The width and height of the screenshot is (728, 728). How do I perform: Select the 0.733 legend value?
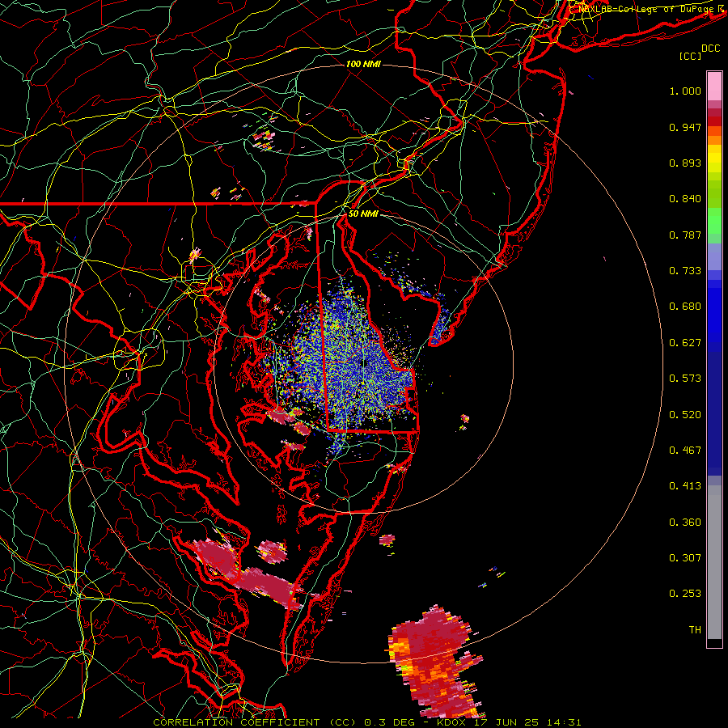point(685,271)
